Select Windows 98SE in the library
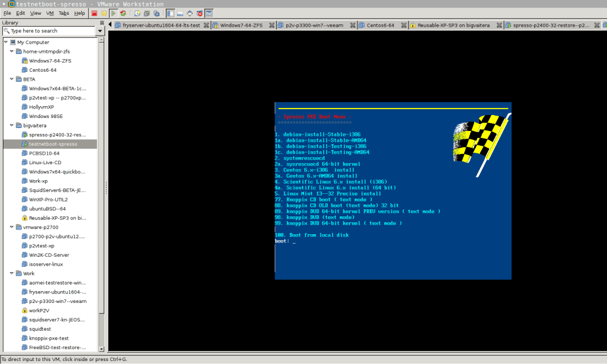The image size is (607, 364). pyautogui.click(x=46, y=116)
